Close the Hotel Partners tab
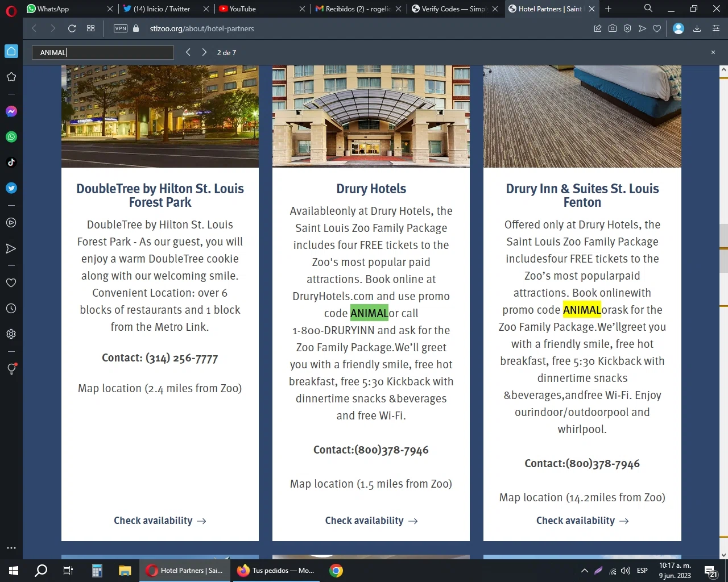Screen dimensions: 728x582 pyautogui.click(x=591, y=9)
